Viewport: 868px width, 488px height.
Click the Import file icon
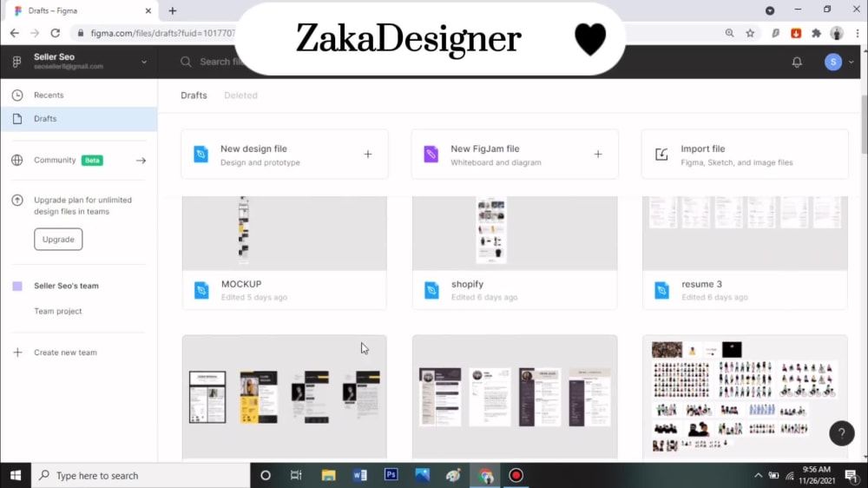(661, 154)
